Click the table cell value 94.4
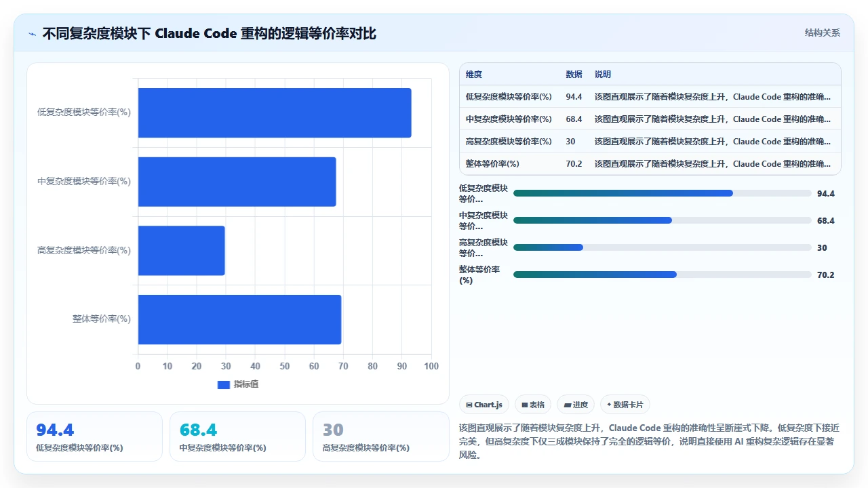This screenshot has width=868, height=488. [574, 97]
